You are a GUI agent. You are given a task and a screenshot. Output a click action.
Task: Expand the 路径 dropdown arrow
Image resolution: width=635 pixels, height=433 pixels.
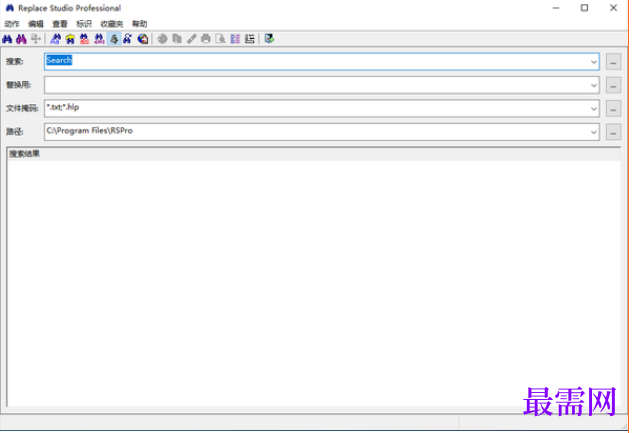(593, 132)
